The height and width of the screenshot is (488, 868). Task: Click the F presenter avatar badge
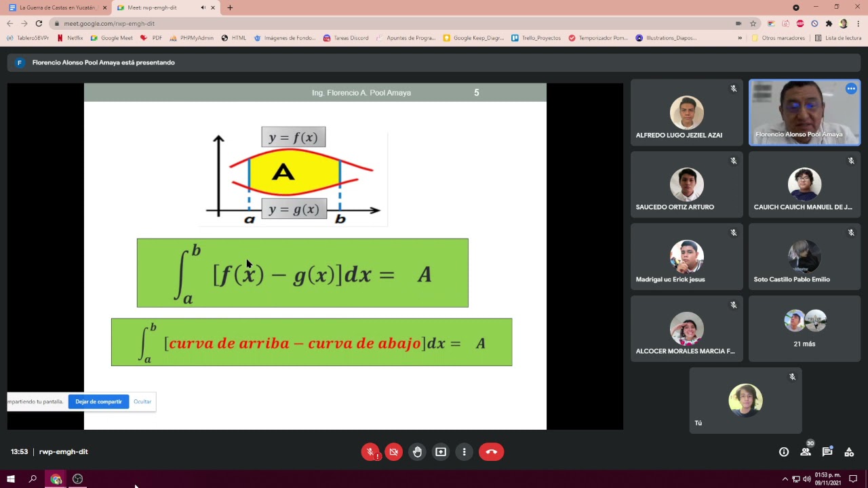pos(19,62)
